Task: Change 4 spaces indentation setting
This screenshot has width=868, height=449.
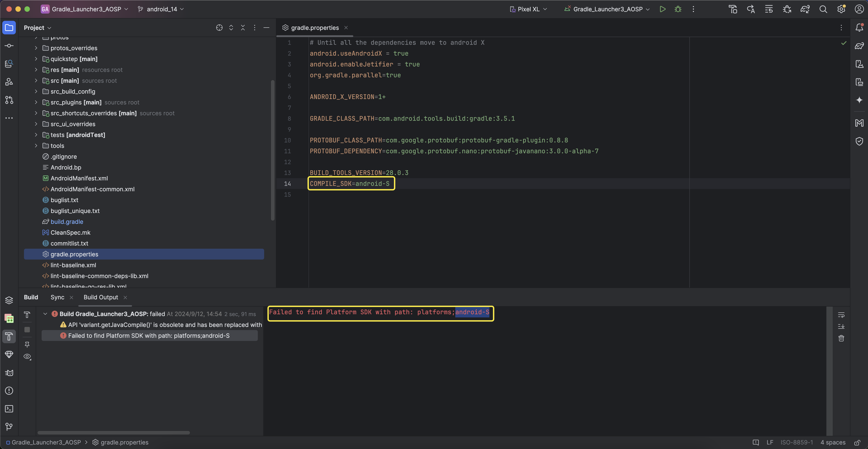Action: tap(833, 443)
